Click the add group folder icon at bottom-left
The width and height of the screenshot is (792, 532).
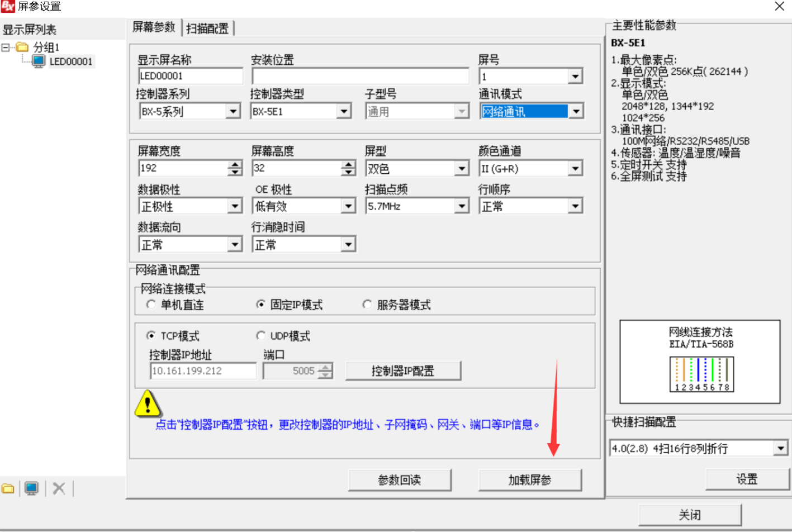(8, 488)
